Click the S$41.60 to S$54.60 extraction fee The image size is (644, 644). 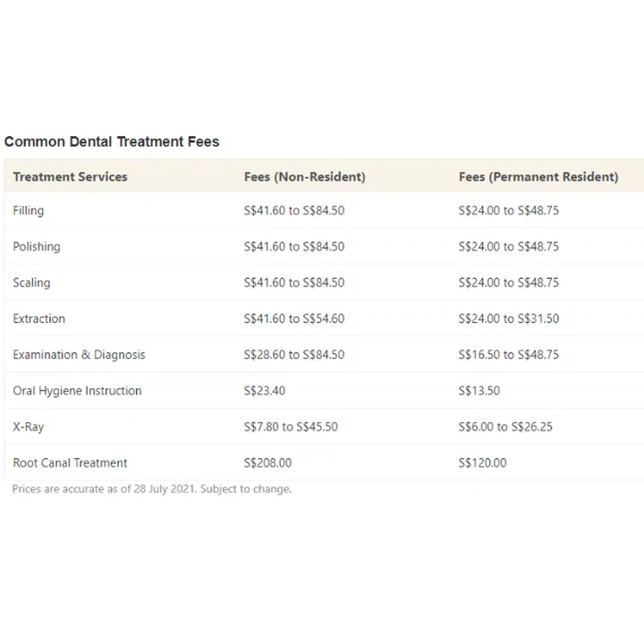coord(294,318)
